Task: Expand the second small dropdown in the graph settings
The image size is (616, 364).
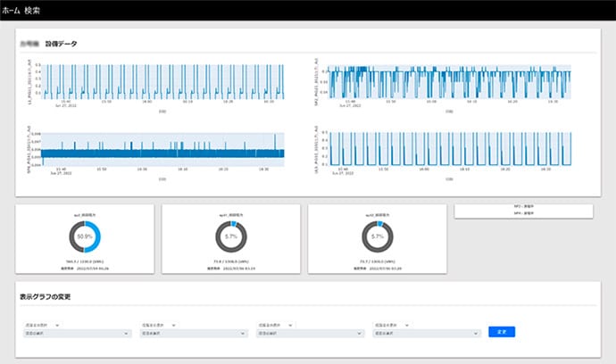Action: 157,325
